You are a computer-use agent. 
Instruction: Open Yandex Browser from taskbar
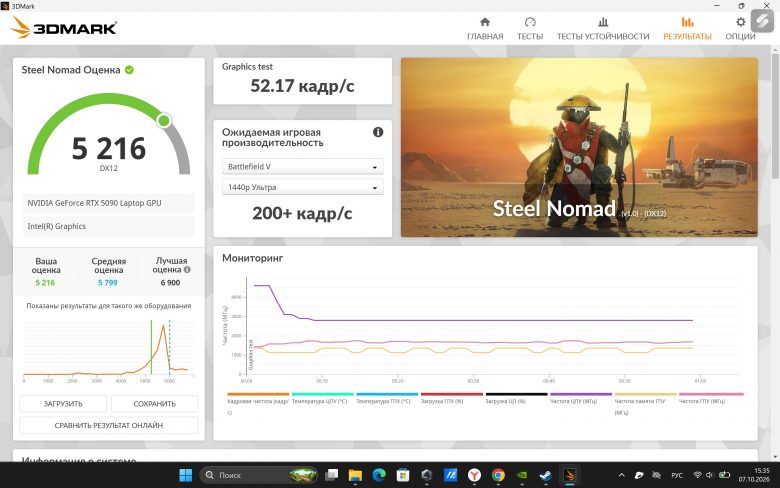pyautogui.click(x=475, y=475)
